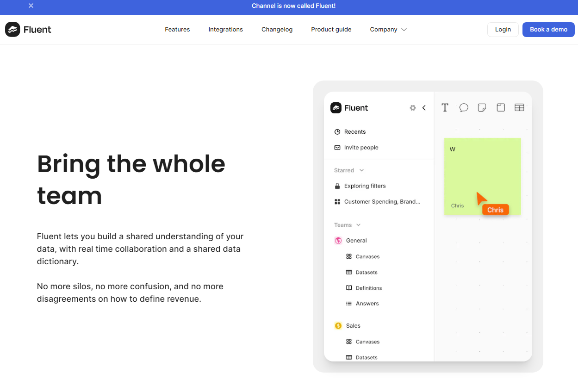Open Datasets under Sales
Viewport: 578px width, 392px height.
coord(367,357)
